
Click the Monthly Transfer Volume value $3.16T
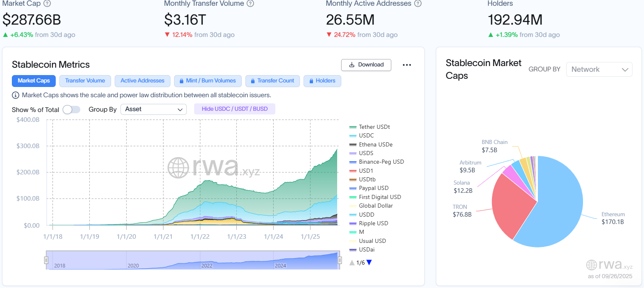tap(185, 20)
